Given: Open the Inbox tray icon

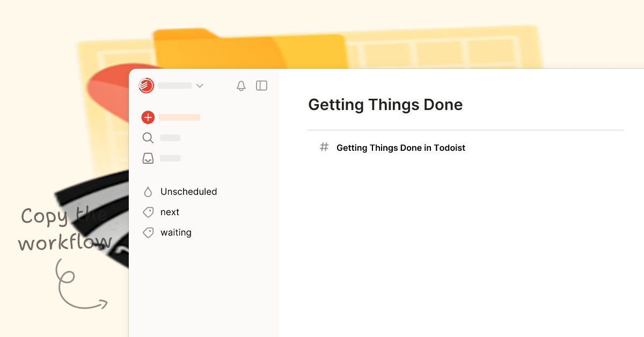Looking at the screenshot, I should (x=148, y=158).
